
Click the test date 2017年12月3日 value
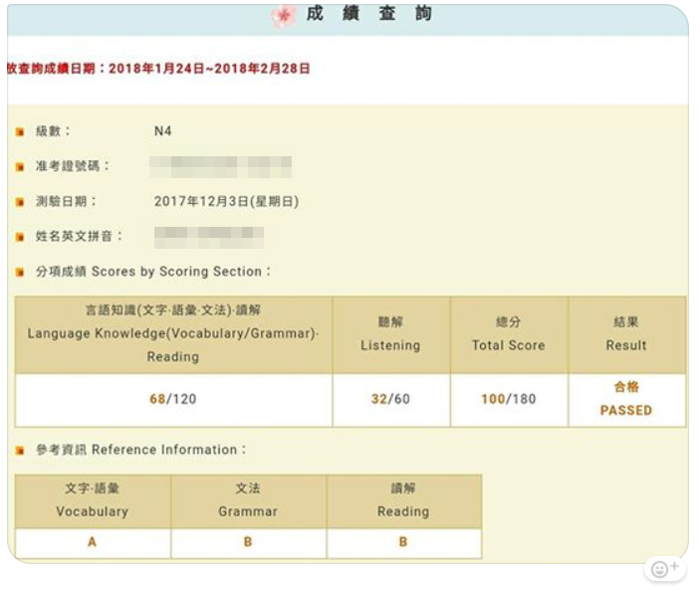pos(226,201)
